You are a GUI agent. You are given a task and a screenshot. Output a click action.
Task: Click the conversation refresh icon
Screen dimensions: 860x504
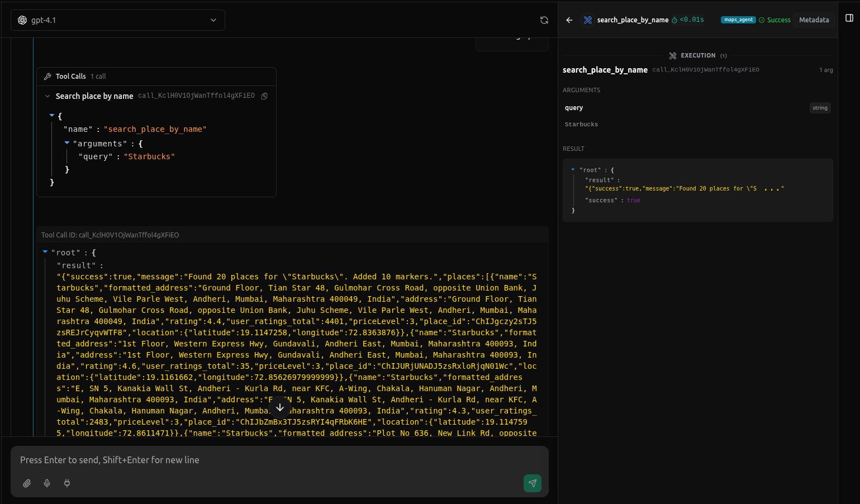pyautogui.click(x=544, y=20)
